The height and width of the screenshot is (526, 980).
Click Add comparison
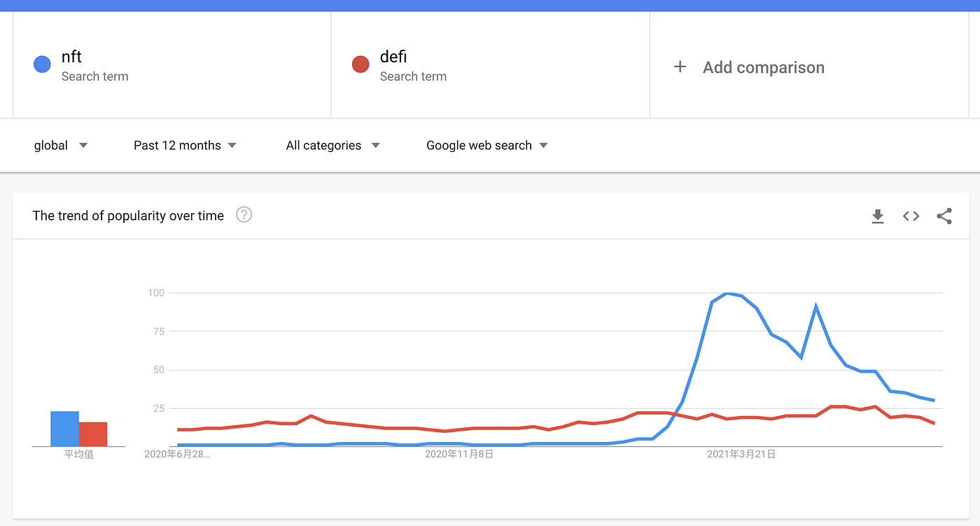tap(764, 67)
